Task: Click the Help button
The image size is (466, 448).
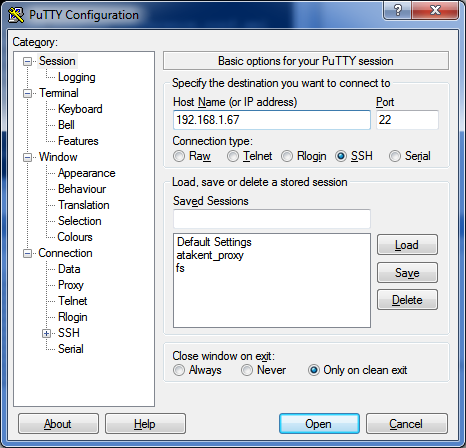Action: (x=145, y=424)
